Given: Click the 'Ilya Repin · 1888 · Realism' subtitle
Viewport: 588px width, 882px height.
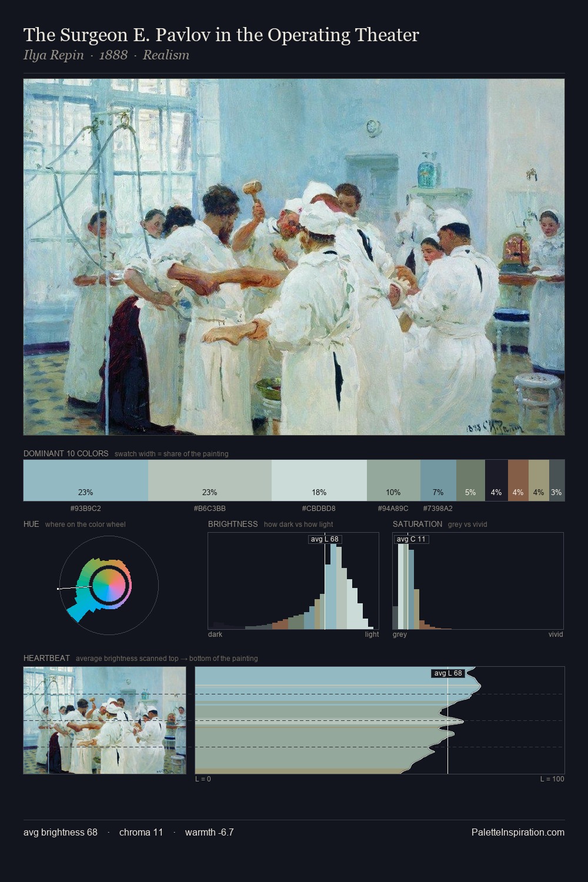Looking at the screenshot, I should click(x=106, y=55).
